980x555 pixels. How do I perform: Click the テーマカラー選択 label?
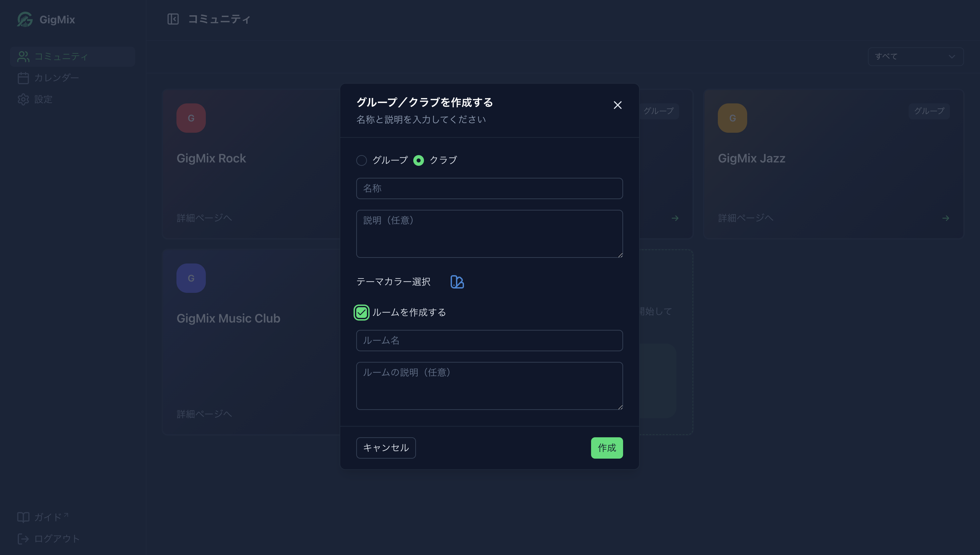(x=393, y=282)
